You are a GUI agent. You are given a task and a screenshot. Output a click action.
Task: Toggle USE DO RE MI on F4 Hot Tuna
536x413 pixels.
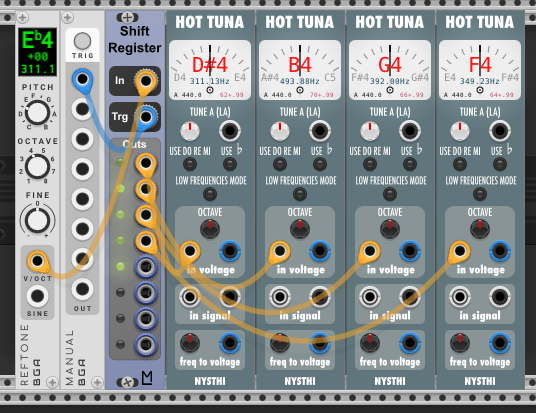[460, 164]
